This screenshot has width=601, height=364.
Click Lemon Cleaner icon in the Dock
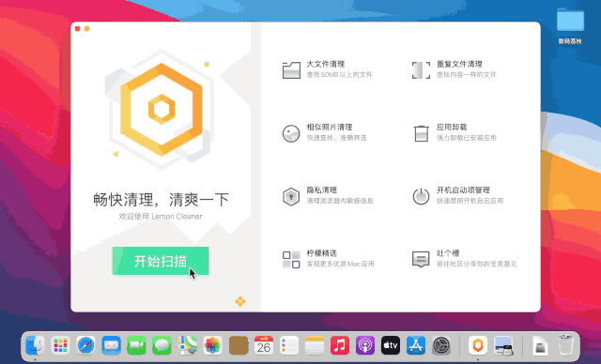click(x=478, y=345)
